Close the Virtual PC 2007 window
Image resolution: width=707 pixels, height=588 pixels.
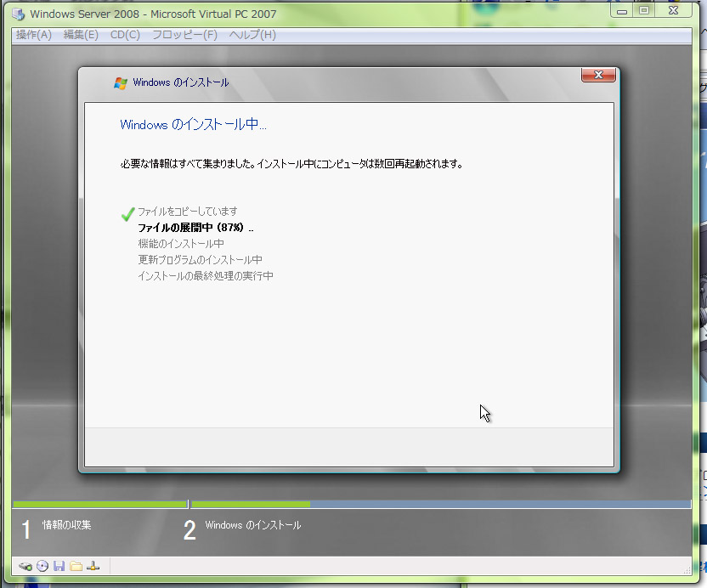(674, 11)
